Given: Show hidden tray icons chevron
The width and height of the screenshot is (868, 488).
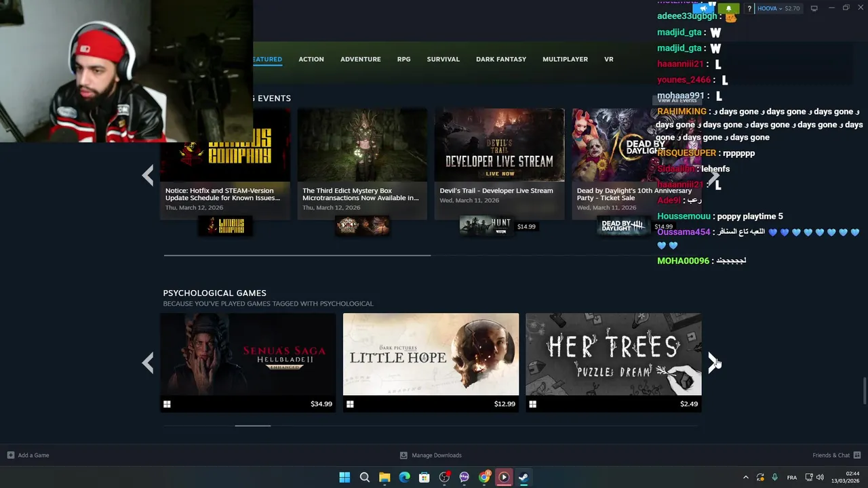Looking at the screenshot, I should [x=746, y=477].
